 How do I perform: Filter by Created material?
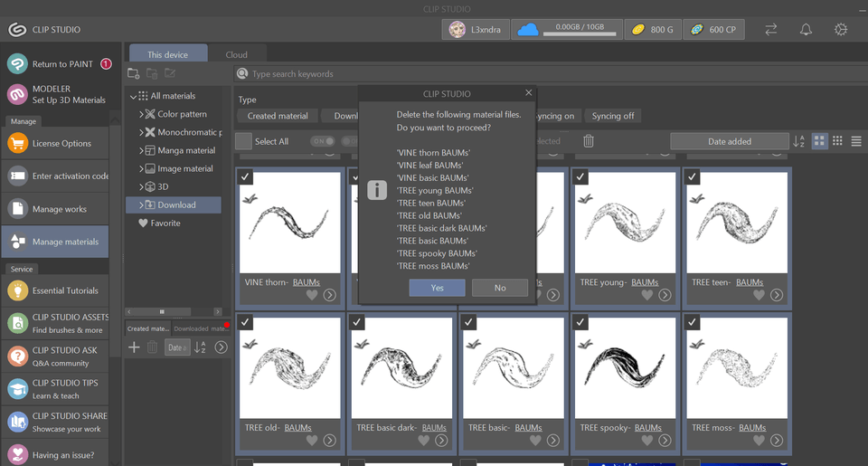pyautogui.click(x=278, y=116)
